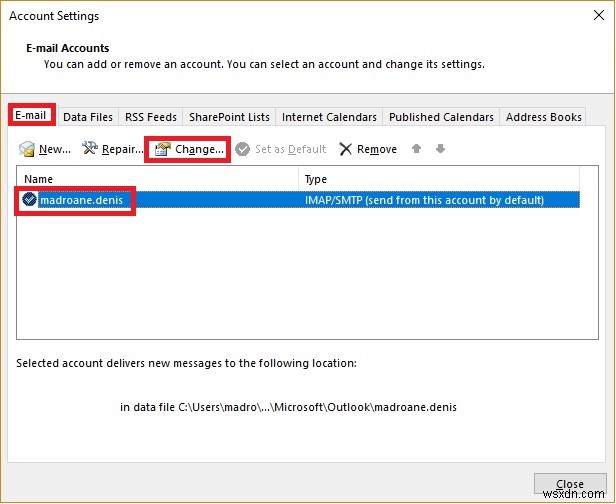Open the Internet Calendars tab
The image size is (616, 504).
(x=329, y=117)
